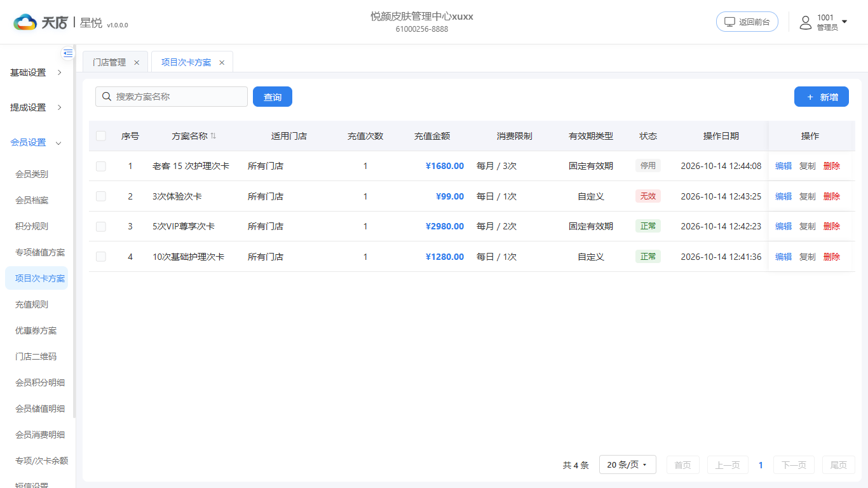Focus the 搜索方案名称 search field
This screenshot has height=488, width=868.
click(x=172, y=97)
